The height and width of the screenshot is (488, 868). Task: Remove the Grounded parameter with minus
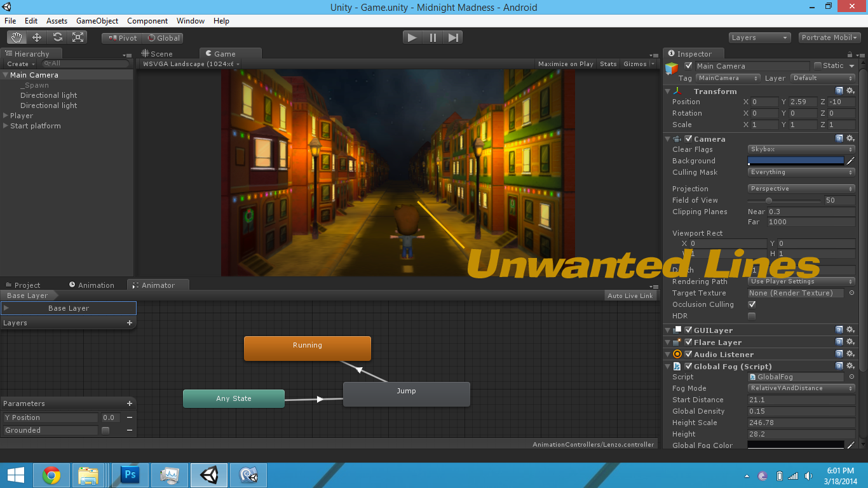(x=130, y=430)
